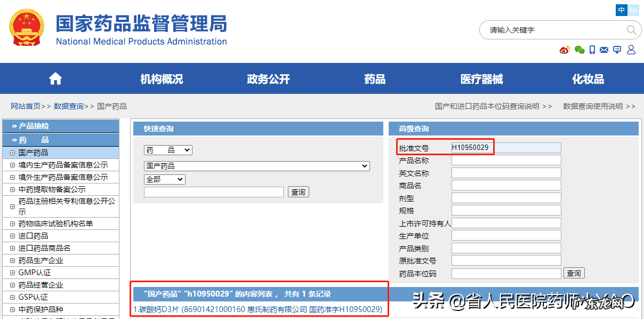Screen dimensions: 644x319
Task: Select the home icon in the navigation bar
Action: point(55,78)
